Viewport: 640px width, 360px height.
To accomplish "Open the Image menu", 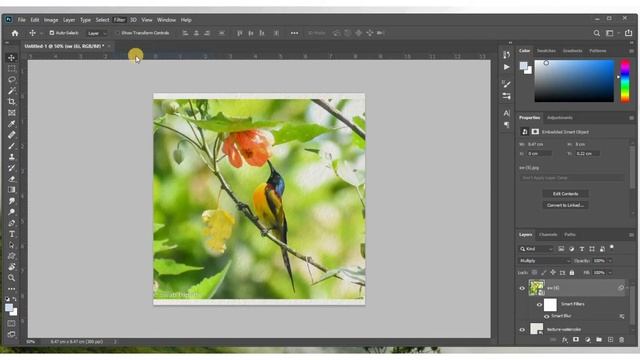I will [x=51, y=20].
